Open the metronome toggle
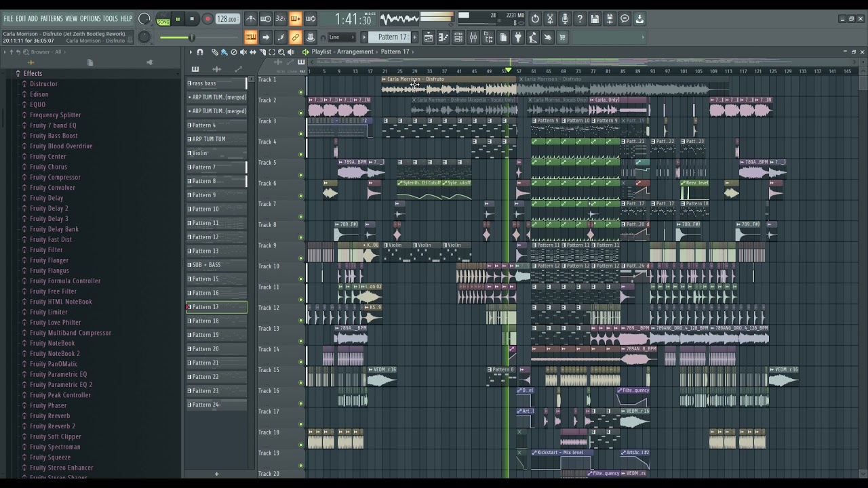Image resolution: width=868 pixels, height=488 pixels. [x=251, y=18]
